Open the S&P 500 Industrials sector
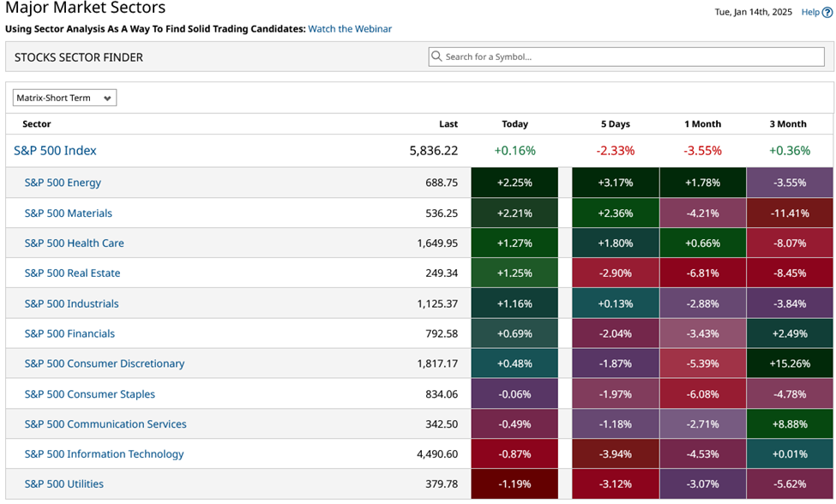This screenshot has height=504, width=836. tap(70, 303)
